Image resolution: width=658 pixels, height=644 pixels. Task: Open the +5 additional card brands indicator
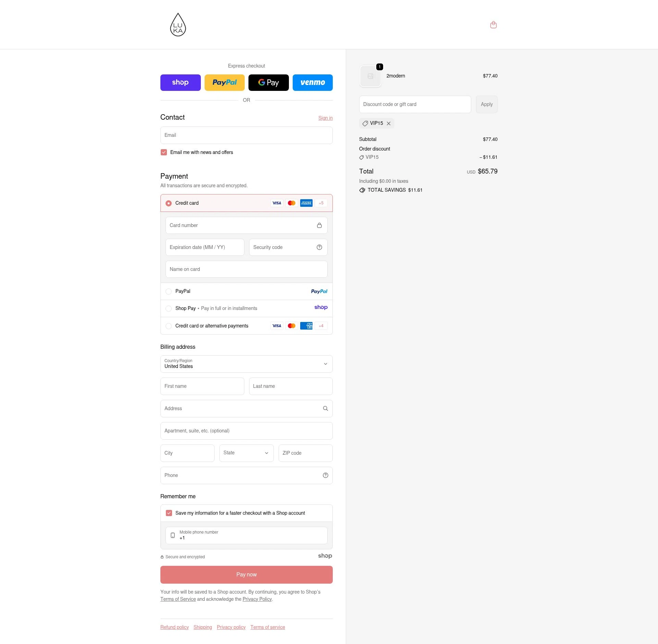(x=321, y=203)
